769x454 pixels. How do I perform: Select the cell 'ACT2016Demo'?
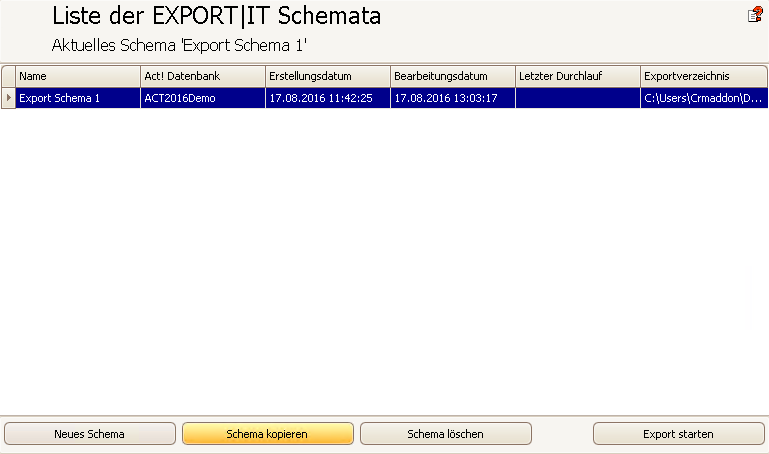(x=203, y=98)
